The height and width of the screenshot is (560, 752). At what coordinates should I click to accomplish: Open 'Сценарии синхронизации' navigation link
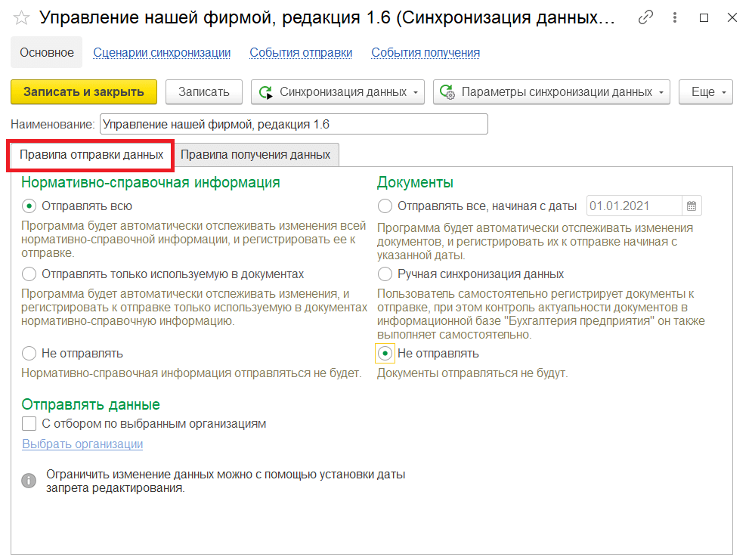162,53
